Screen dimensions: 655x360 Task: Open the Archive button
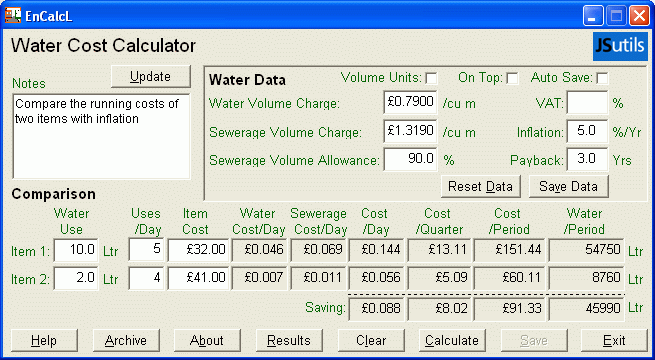(x=126, y=340)
